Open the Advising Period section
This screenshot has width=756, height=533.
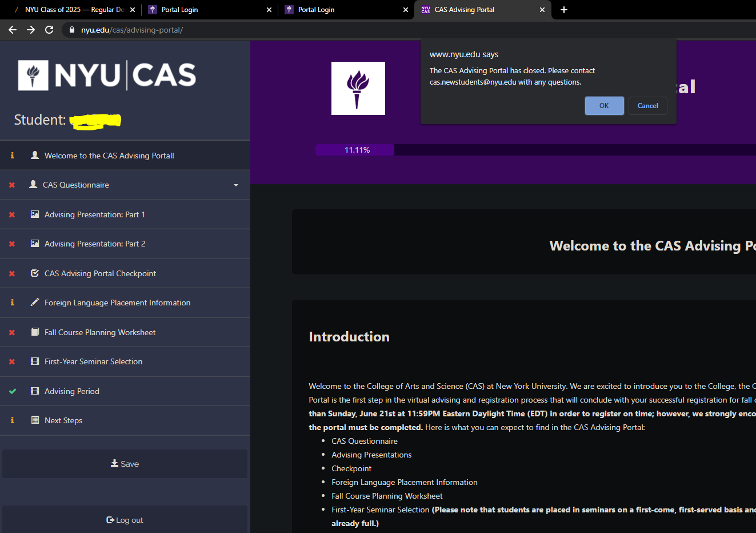(x=125, y=392)
